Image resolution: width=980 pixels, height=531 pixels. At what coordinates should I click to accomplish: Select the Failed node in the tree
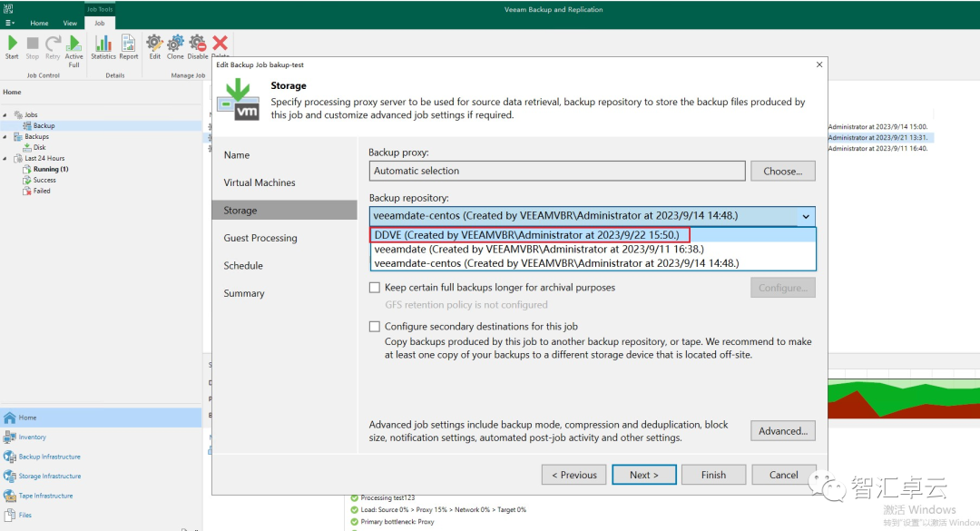(x=41, y=191)
